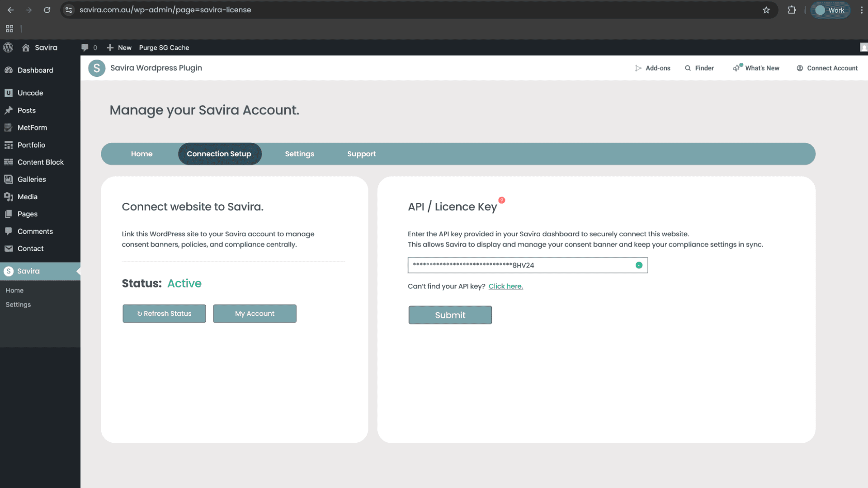Follow the Click here link for API key

click(x=505, y=286)
